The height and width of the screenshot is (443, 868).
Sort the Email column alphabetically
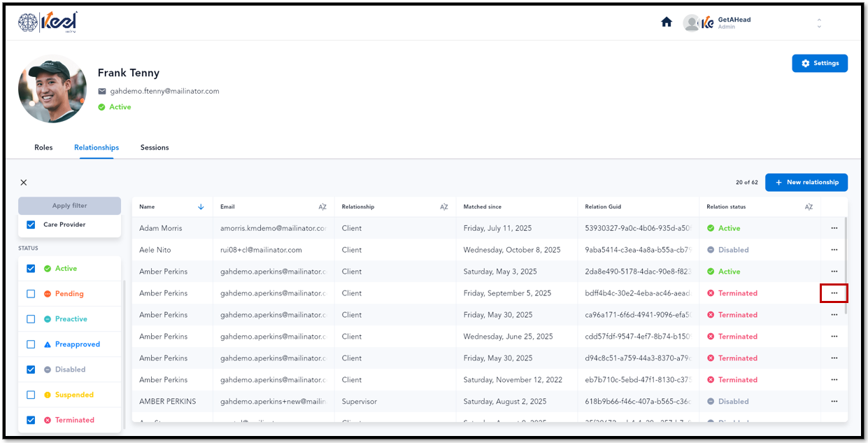pyautogui.click(x=322, y=207)
